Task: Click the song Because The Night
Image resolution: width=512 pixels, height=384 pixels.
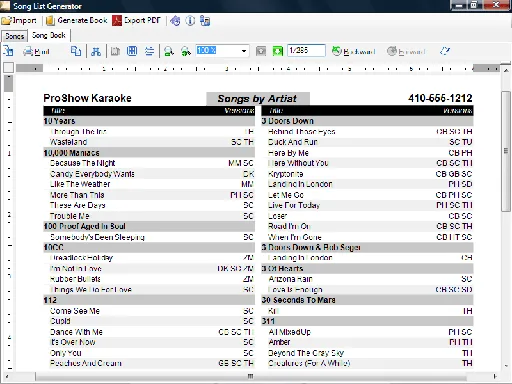Action: [x=82, y=163]
